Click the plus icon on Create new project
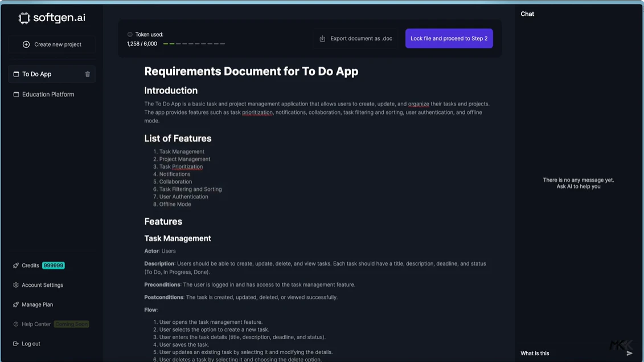 (x=25, y=44)
